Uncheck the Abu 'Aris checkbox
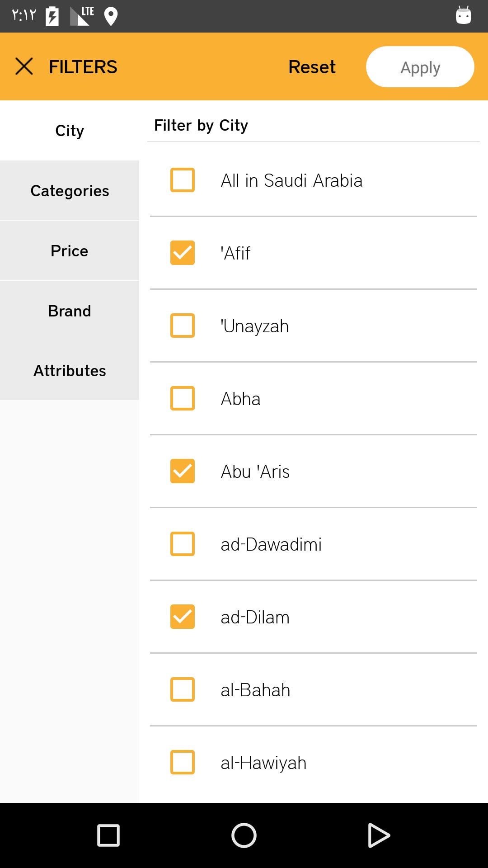 [183, 471]
